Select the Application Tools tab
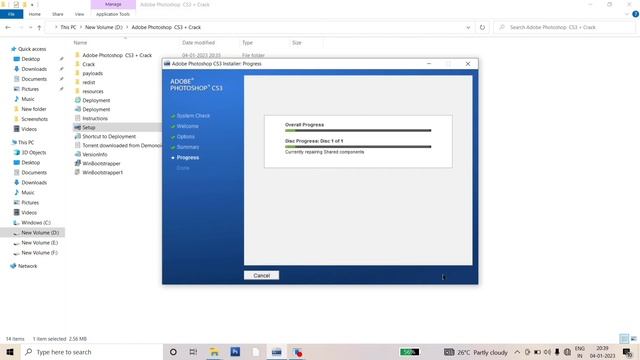This screenshot has width=640, height=360. coord(113,14)
